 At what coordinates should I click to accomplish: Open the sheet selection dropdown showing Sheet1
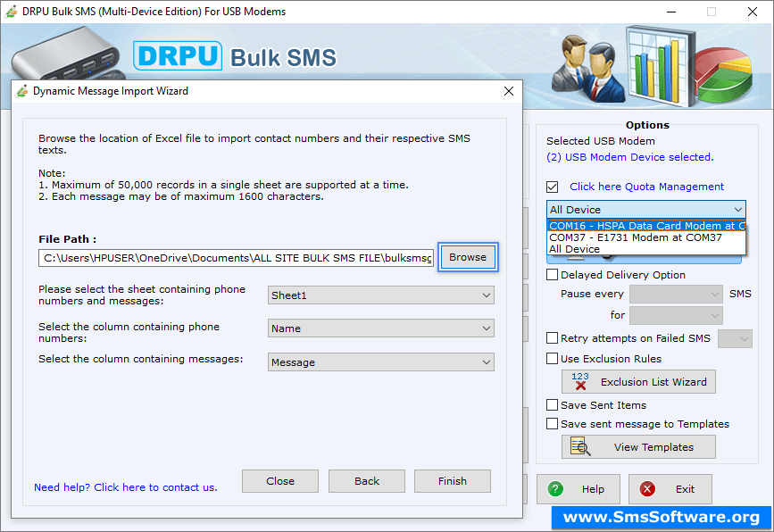click(381, 295)
